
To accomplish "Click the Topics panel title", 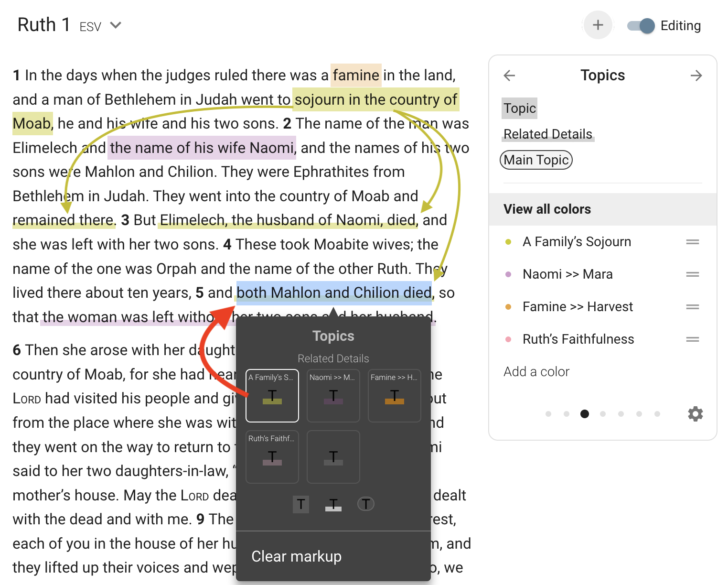I will [603, 75].
